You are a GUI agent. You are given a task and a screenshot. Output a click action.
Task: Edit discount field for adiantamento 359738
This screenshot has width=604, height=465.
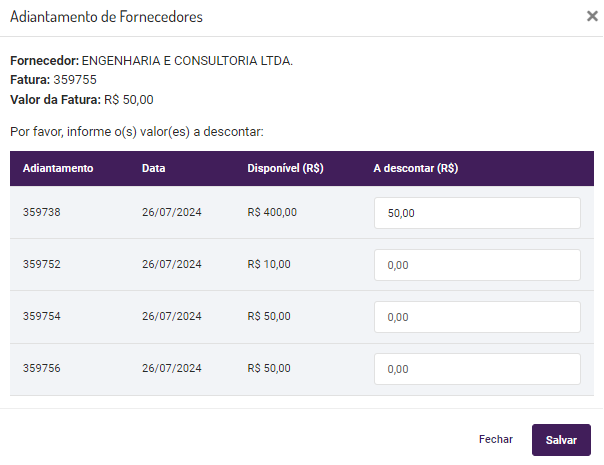point(477,213)
